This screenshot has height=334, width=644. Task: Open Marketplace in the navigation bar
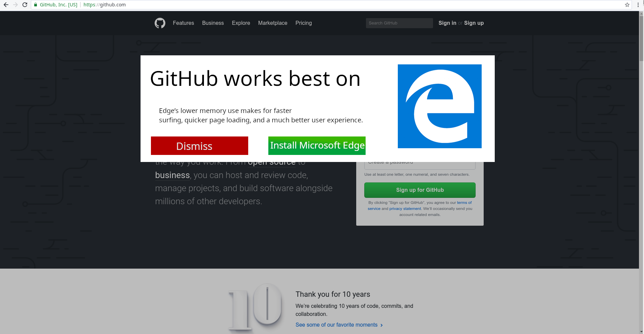click(273, 23)
